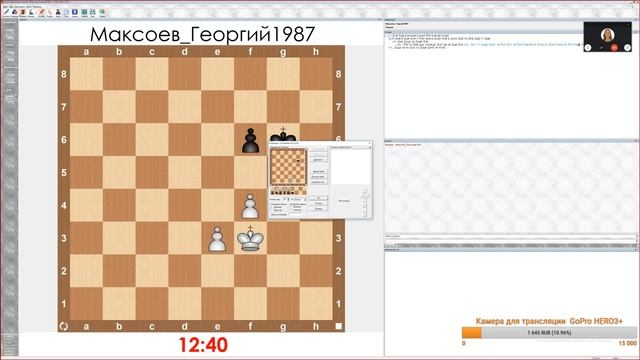Click the red pencil toolbar icon
The width and height of the screenshot is (640, 360).
pyautogui.click(x=42, y=12)
